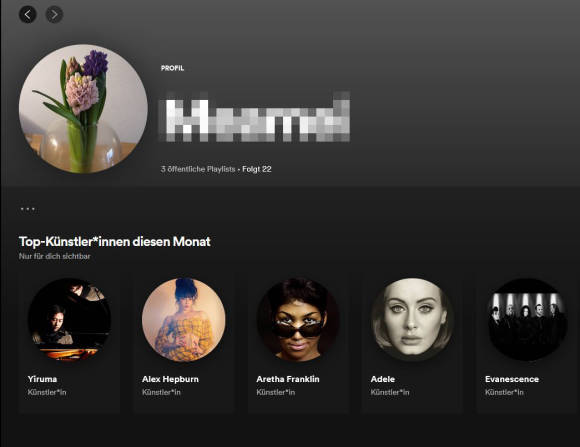Viewport: 580px width, 447px height.
Task: Open the 3 öffentliche Playlists link
Action: [198, 169]
